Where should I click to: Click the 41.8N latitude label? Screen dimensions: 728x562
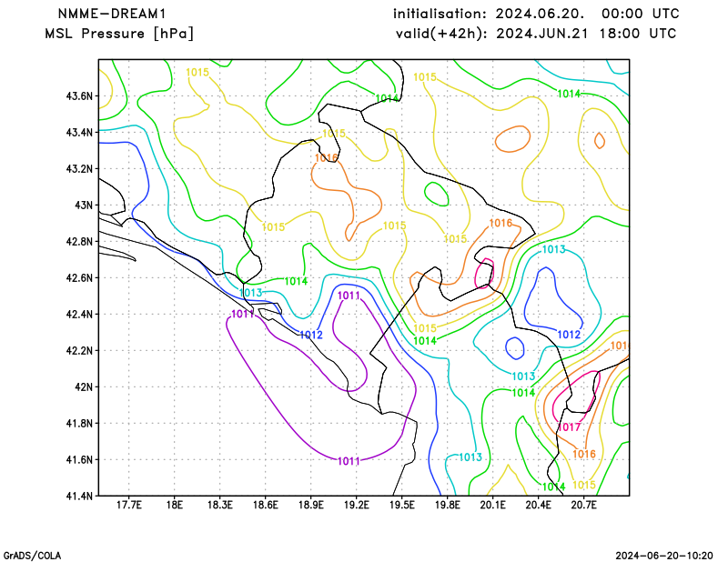click(x=79, y=423)
